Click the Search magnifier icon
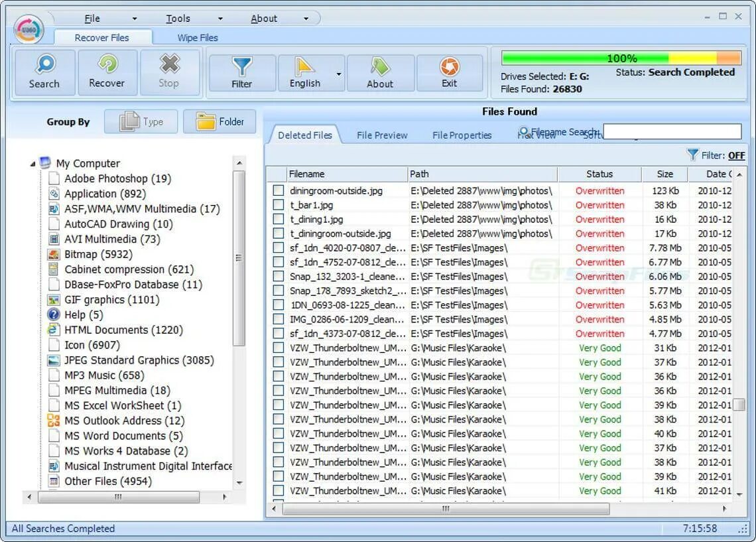This screenshot has width=756, height=542. [45, 64]
